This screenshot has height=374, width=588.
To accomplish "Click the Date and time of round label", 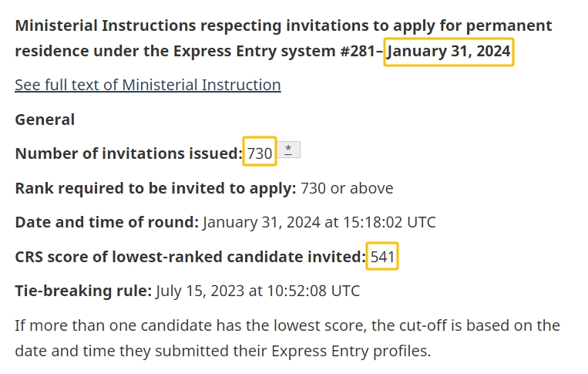I will click(x=106, y=223).
